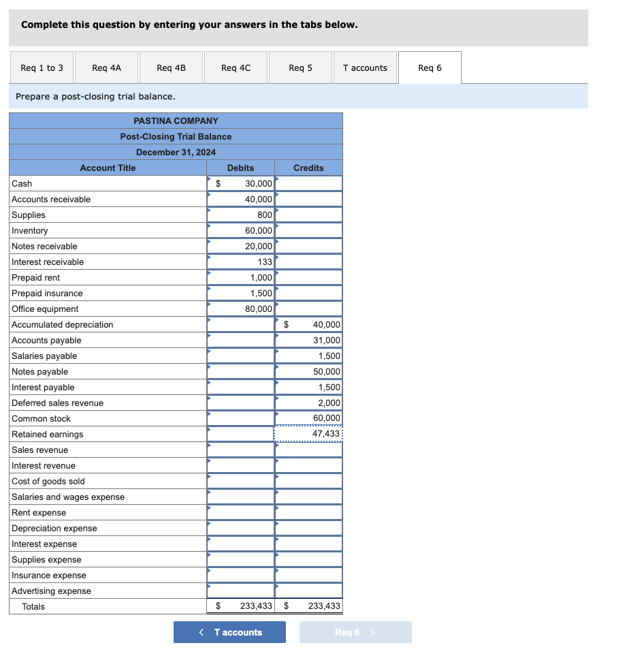Click the disabled Req 6 next button

355,632
